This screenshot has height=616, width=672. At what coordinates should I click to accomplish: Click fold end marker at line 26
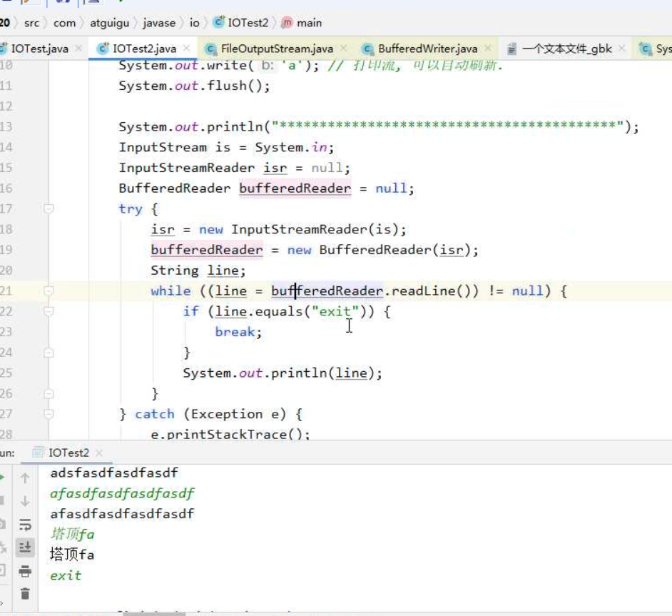(49, 393)
